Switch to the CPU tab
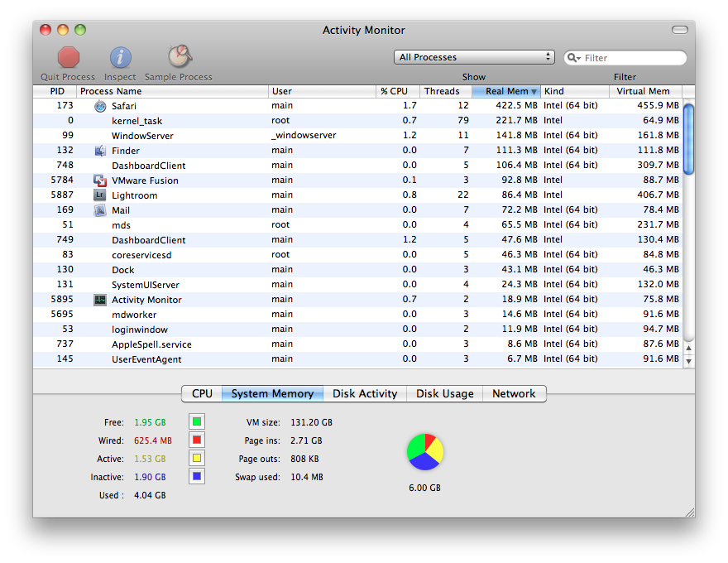728x563 pixels. [x=202, y=393]
